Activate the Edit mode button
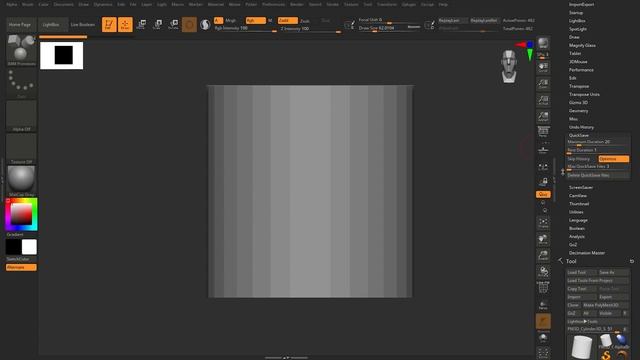The height and width of the screenshot is (360, 640). [109, 24]
